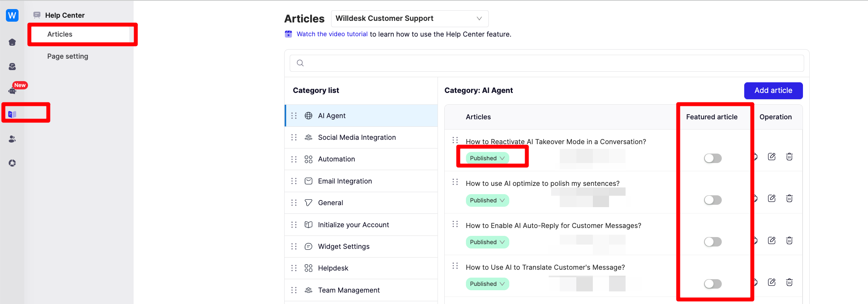Open Published status dropdown for AI optimize sentences article

pyautogui.click(x=487, y=200)
